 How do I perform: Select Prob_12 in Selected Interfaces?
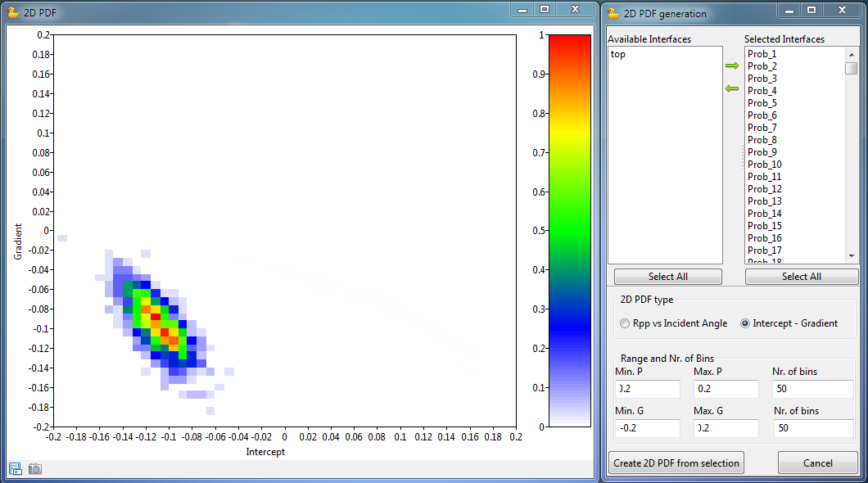[x=765, y=188]
